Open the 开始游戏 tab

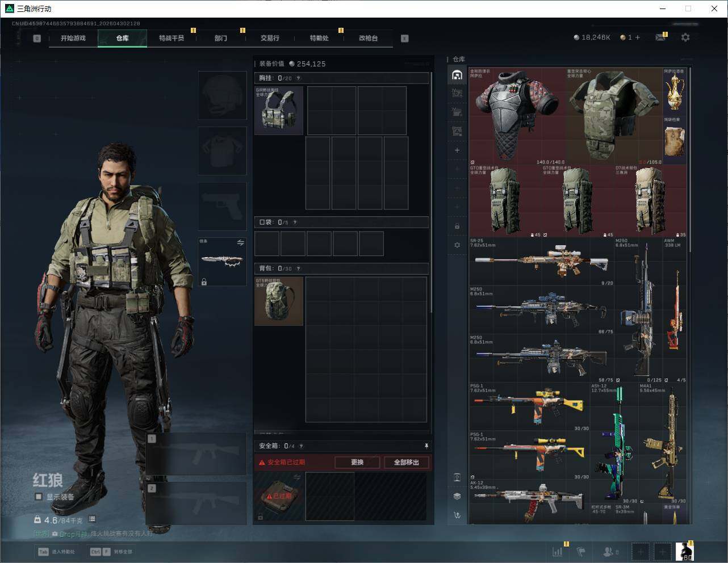coord(73,38)
